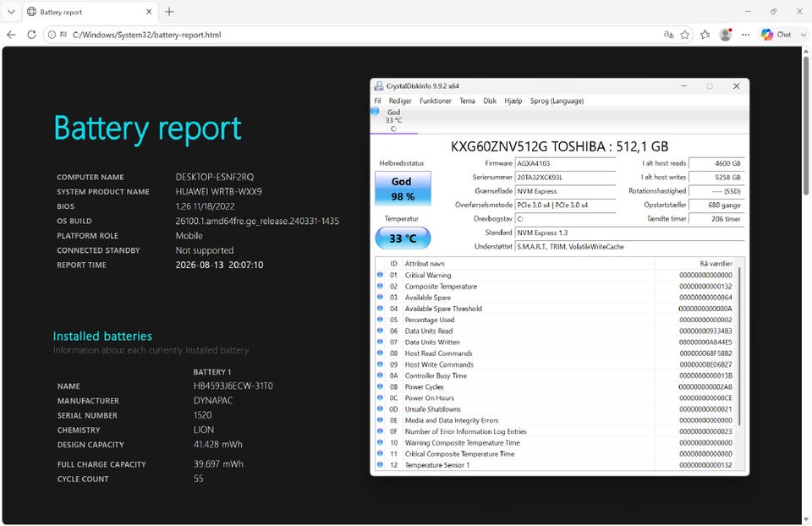Close the Battery report tab
Screen dimensions: 812x526
(x=149, y=11)
